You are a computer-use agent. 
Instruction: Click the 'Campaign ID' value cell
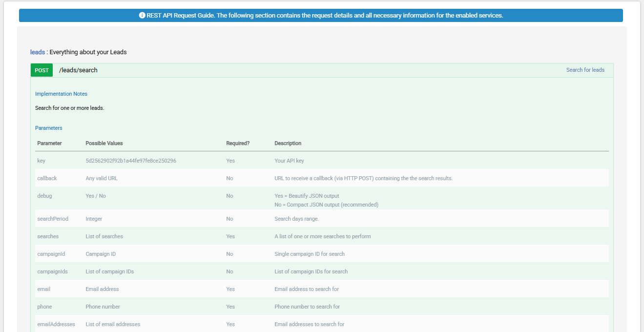(101, 254)
